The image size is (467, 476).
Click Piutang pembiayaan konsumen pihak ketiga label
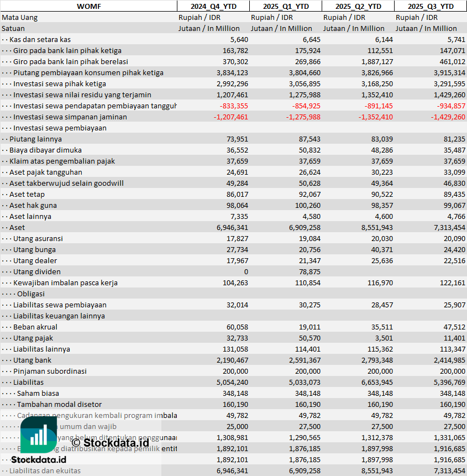coord(88,73)
